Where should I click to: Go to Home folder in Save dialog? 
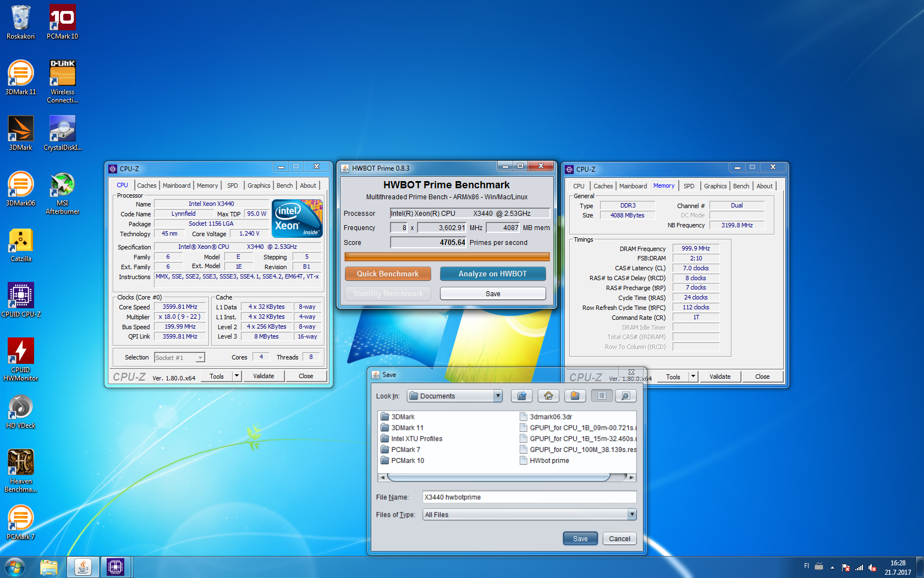pyautogui.click(x=548, y=396)
